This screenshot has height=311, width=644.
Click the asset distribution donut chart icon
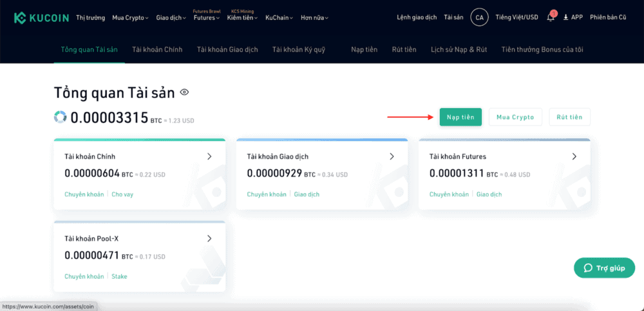pos(60,117)
